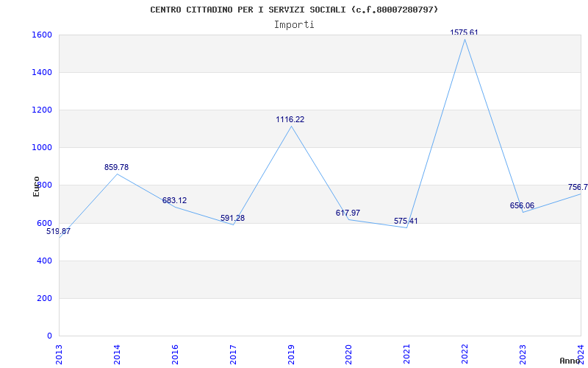Select the Euro y-axis title
This screenshot has width=588, height=368.
[x=36, y=186]
